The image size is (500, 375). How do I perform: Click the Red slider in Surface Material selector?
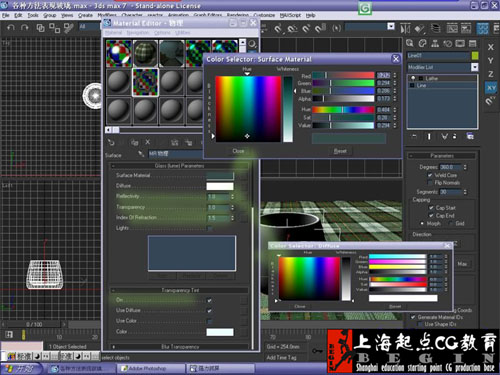(x=343, y=75)
